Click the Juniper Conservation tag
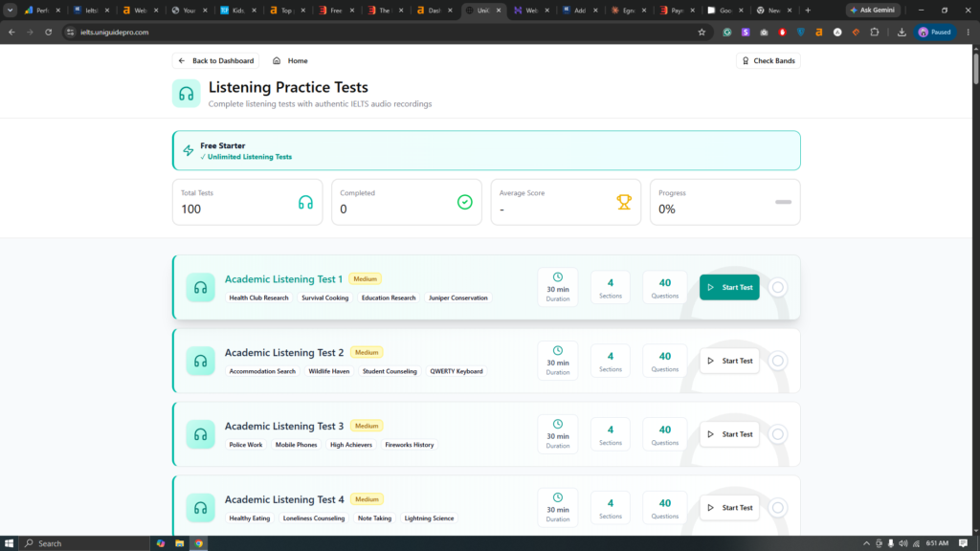This screenshot has width=980, height=551. tap(458, 298)
